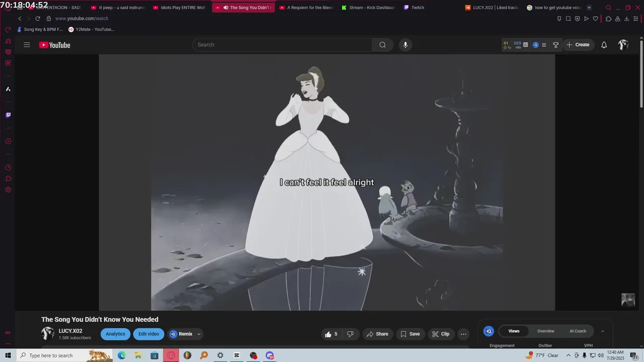Dislike the video with thumbs down

[350, 334]
